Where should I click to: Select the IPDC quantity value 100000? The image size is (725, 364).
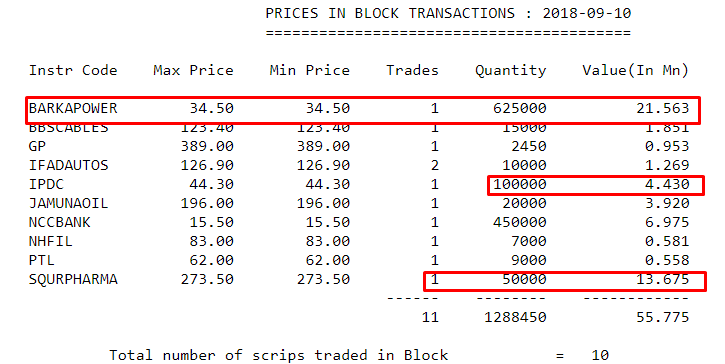(x=520, y=184)
